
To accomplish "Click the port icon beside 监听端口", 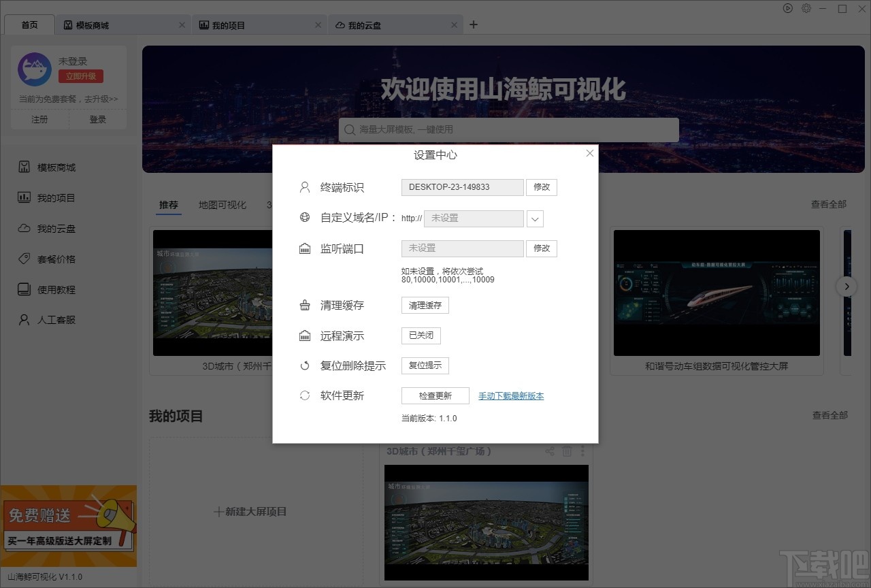I will 305,248.
